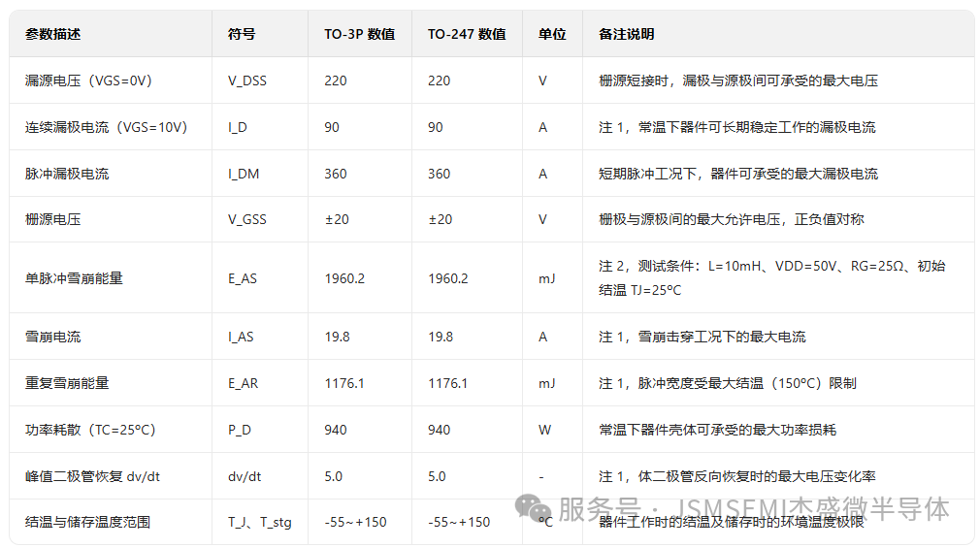The image size is (980, 548).
Task: Click the 单脉冲雪崩能量 parameter cell
Action: pos(74,278)
